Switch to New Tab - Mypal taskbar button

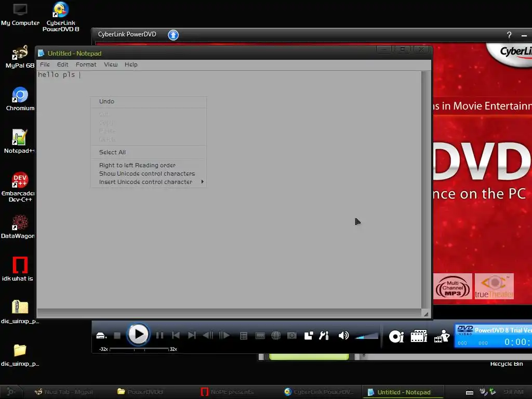[x=64, y=392]
